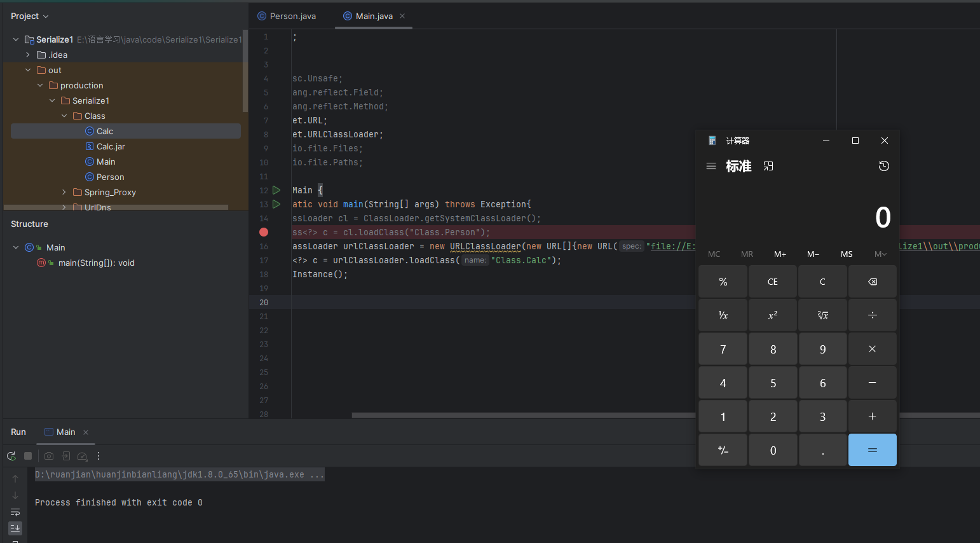980x543 pixels.
Task: Click the calculator divide key
Action: point(873,315)
